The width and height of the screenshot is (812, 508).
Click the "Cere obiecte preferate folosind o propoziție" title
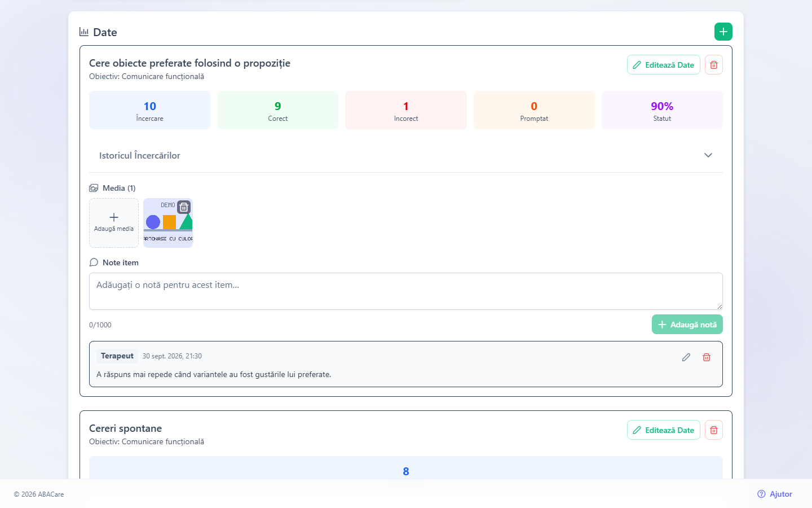(189, 63)
